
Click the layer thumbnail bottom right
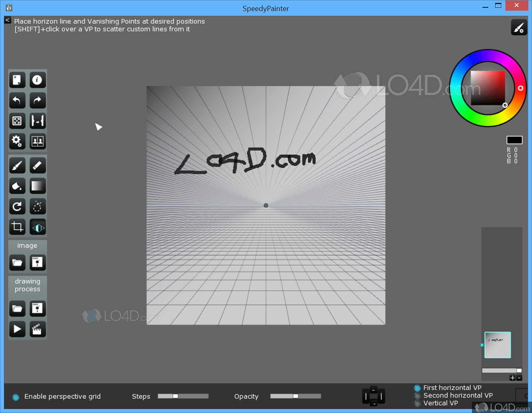pyautogui.click(x=498, y=345)
